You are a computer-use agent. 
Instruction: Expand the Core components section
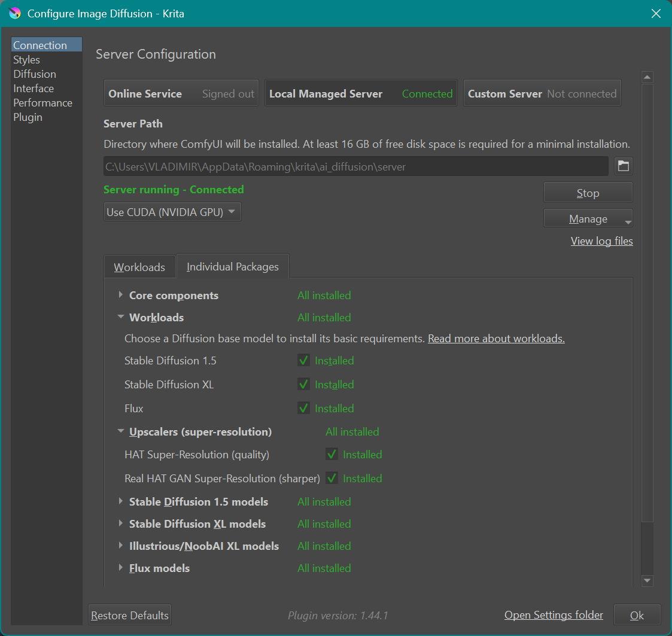click(x=121, y=295)
